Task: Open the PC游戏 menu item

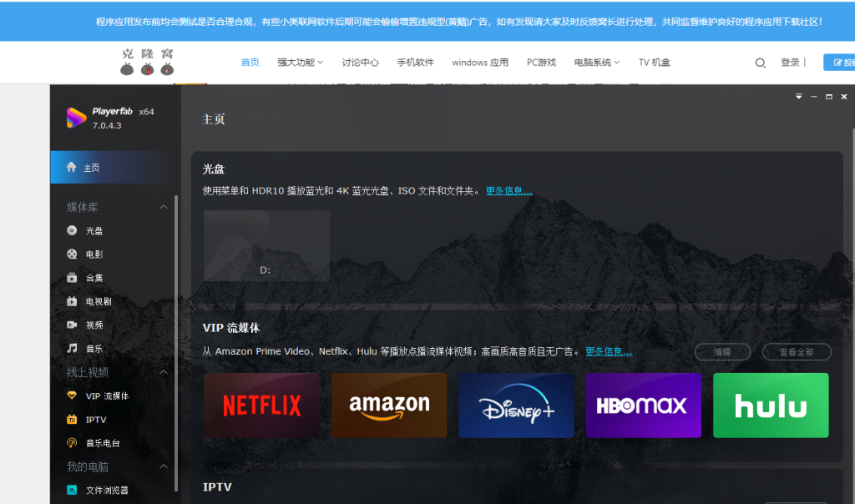Action: click(541, 63)
